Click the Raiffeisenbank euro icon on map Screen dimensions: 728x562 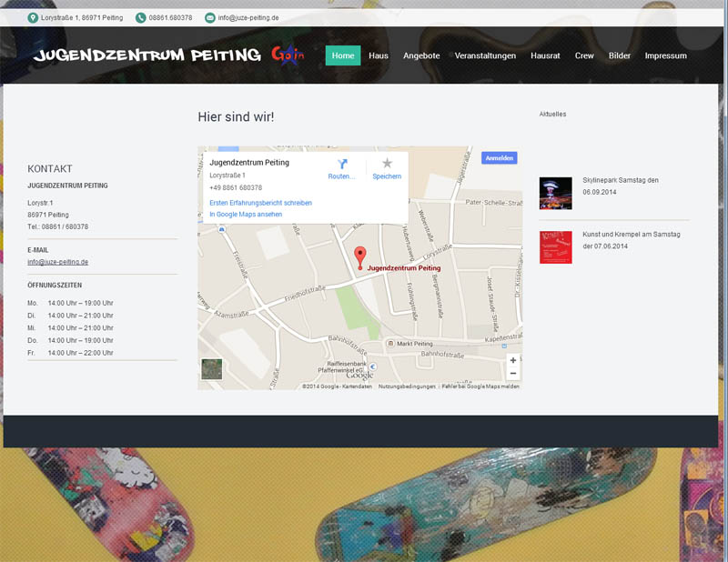pyautogui.click(x=372, y=366)
